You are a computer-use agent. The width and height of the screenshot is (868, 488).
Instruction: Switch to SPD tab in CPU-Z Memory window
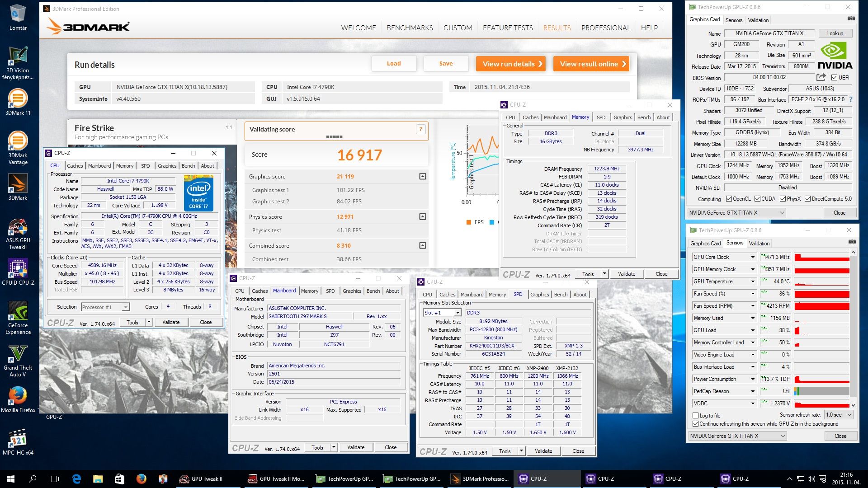(601, 117)
